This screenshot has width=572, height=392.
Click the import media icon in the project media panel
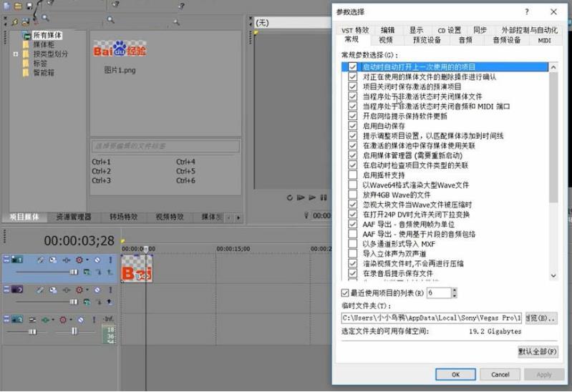click(26, 22)
